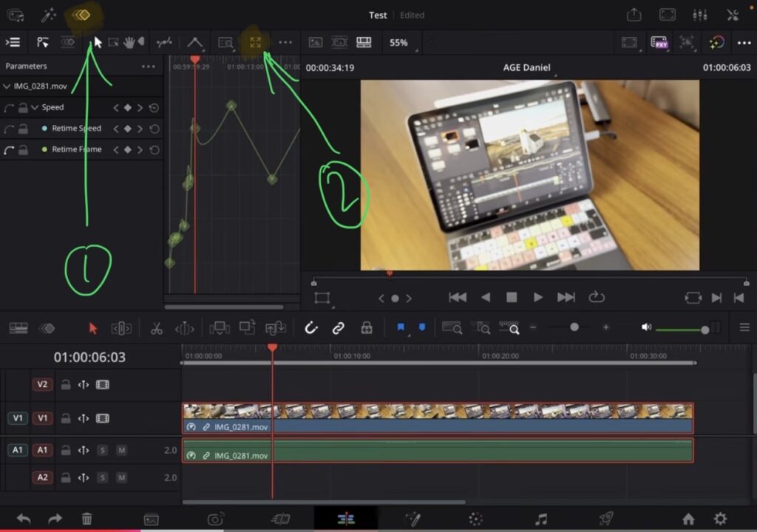757x532 pixels.
Task: Lock the V2 video track
Action: pos(66,385)
